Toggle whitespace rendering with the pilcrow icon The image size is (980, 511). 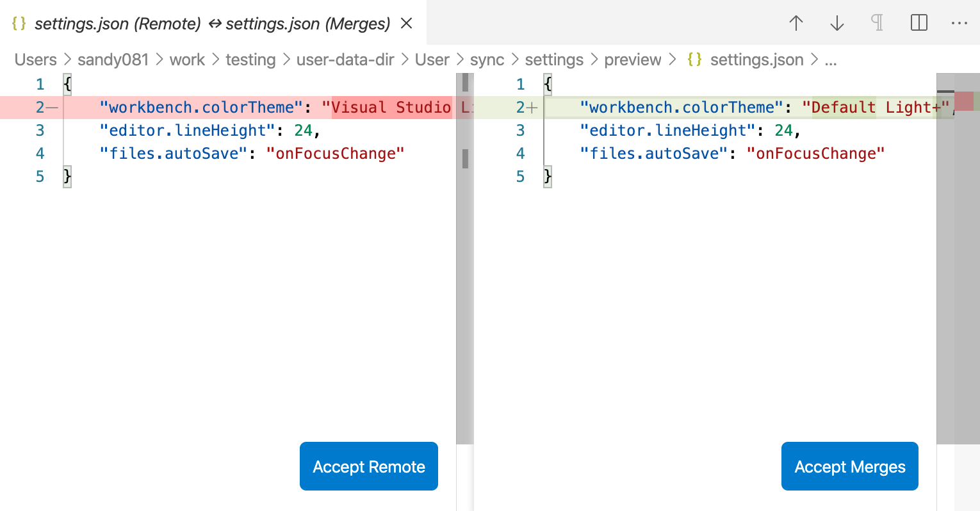[x=877, y=23]
